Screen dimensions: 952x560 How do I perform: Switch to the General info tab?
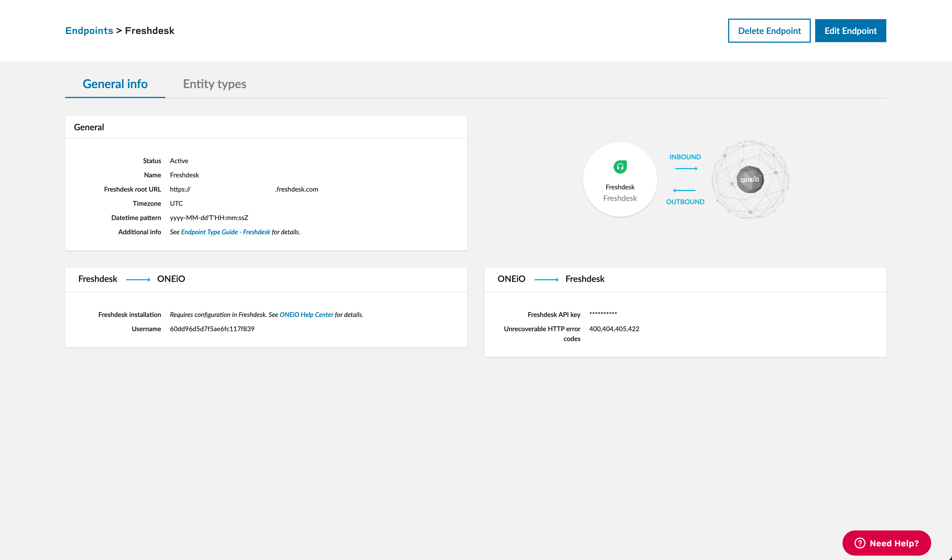tap(115, 84)
